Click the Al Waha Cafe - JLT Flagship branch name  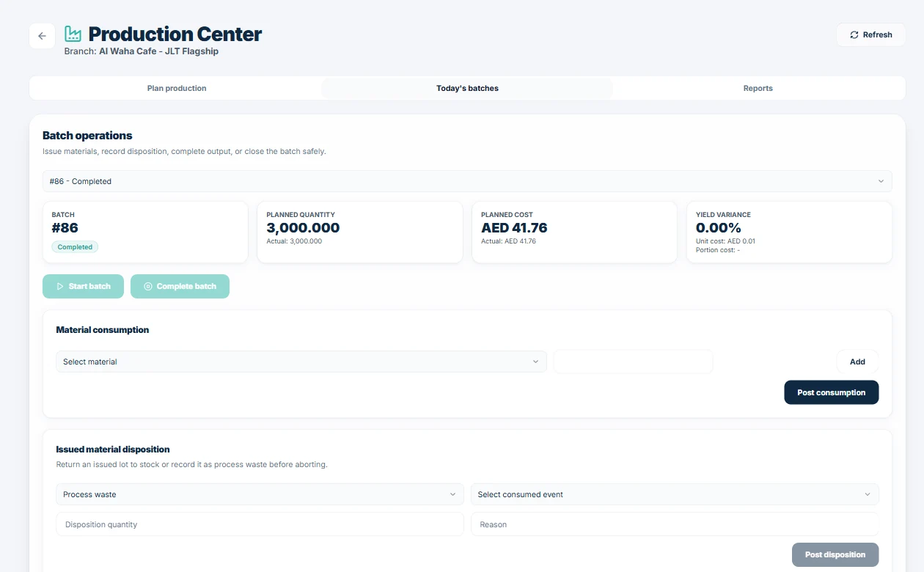(158, 51)
